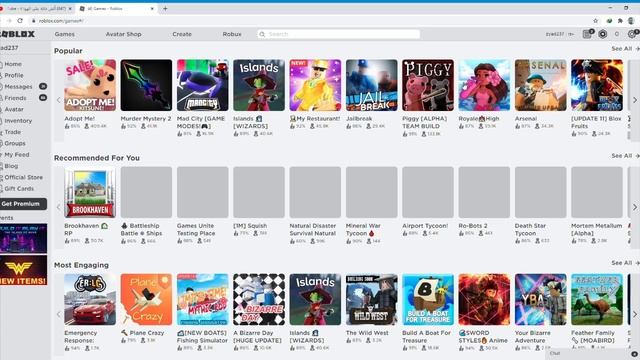640x360 pixels.
Task: Advance the Popular row with right arrow
Action: [x=634, y=100]
